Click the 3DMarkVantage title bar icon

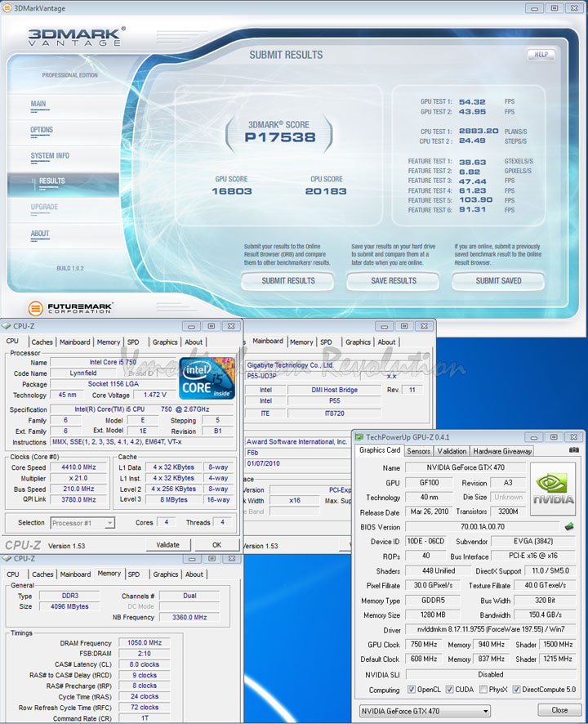7,8
